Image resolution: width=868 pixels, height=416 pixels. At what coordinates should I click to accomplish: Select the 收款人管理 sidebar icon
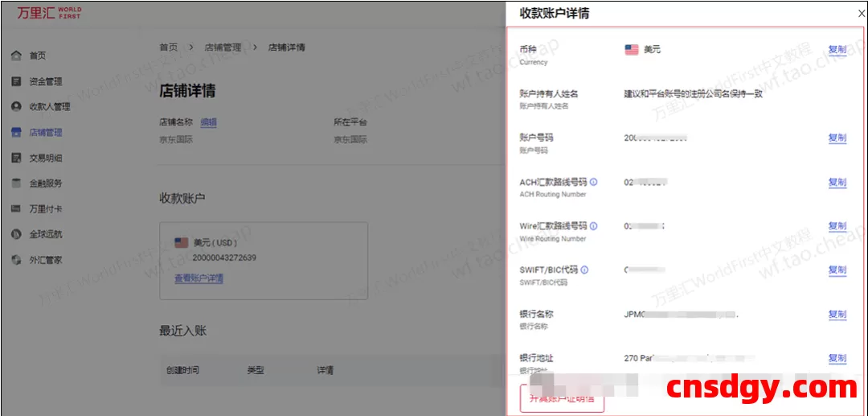tap(16, 106)
